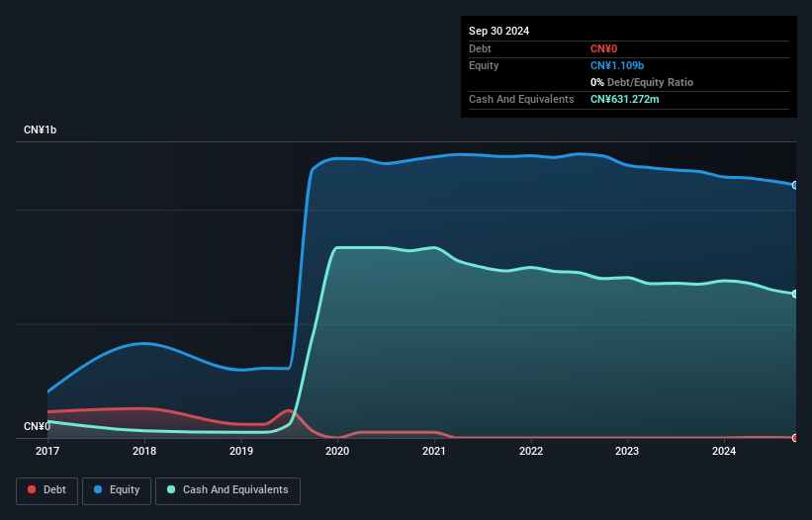Viewport: 812px width, 520px height.
Task: Click the 2024 x-axis label
Action: pyautogui.click(x=724, y=451)
